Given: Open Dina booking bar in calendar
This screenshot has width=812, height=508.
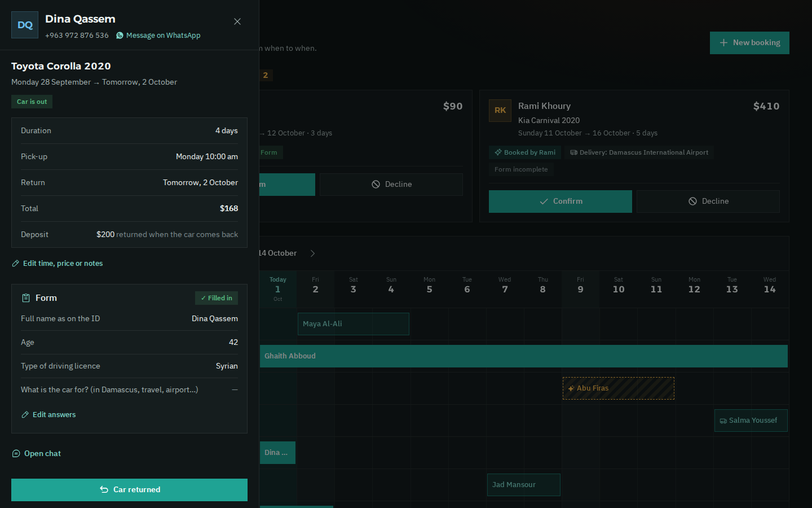Looking at the screenshot, I should [277, 453].
